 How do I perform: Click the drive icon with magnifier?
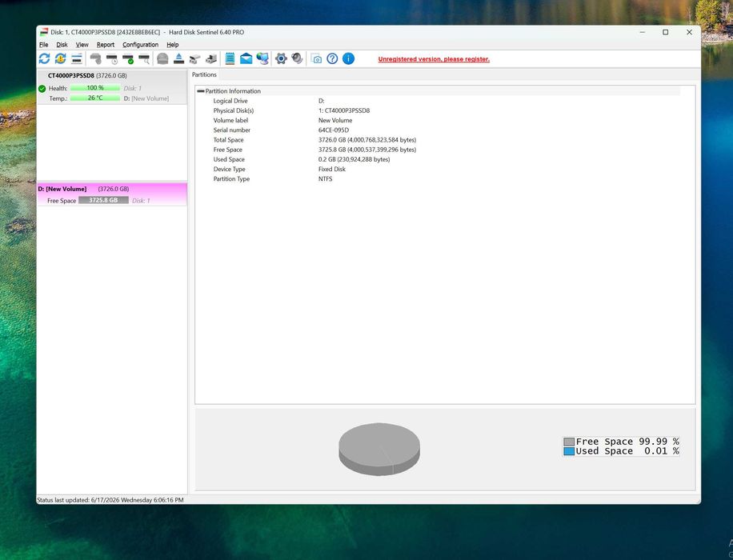tap(144, 58)
